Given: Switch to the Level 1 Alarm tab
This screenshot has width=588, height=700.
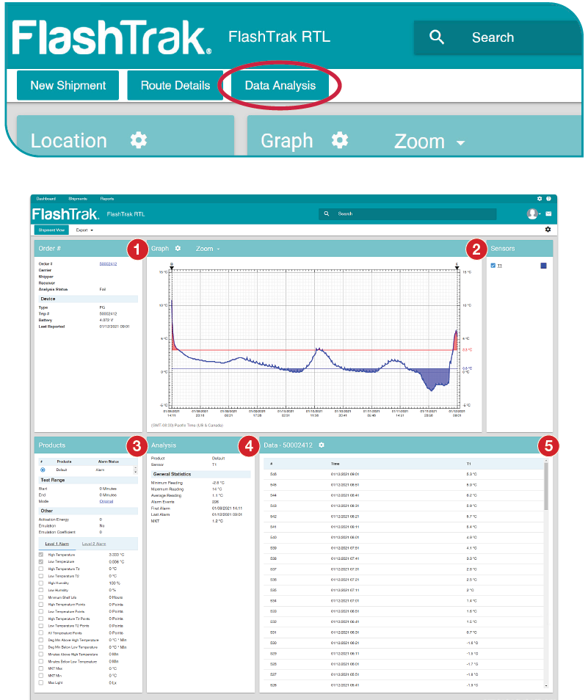Looking at the screenshot, I should pyautogui.click(x=57, y=544).
